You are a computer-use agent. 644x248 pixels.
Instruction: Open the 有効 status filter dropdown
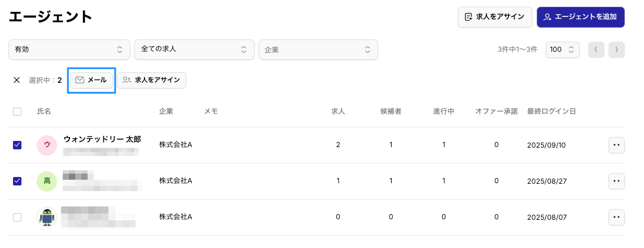click(x=69, y=50)
